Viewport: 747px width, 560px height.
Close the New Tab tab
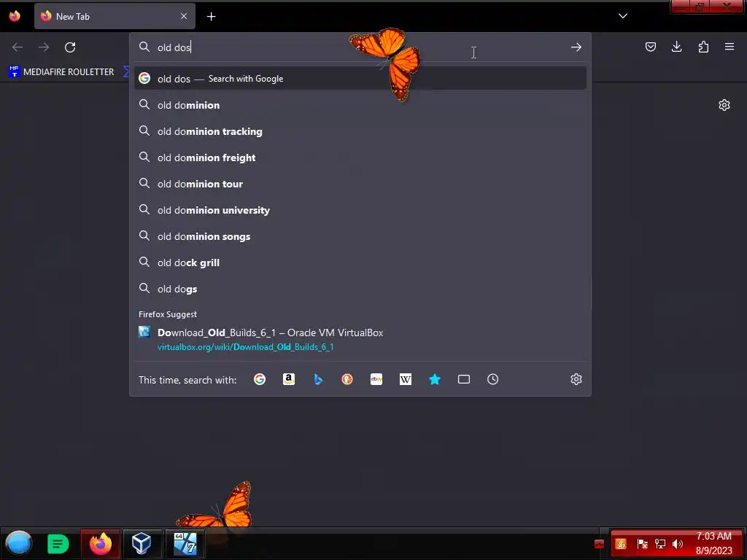(184, 16)
